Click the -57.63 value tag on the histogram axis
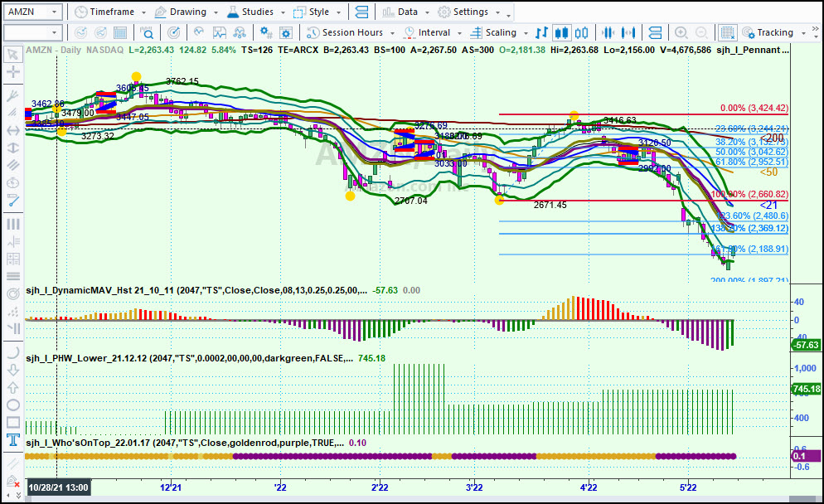Viewport: 824px width, 504px height. pyautogui.click(x=806, y=345)
